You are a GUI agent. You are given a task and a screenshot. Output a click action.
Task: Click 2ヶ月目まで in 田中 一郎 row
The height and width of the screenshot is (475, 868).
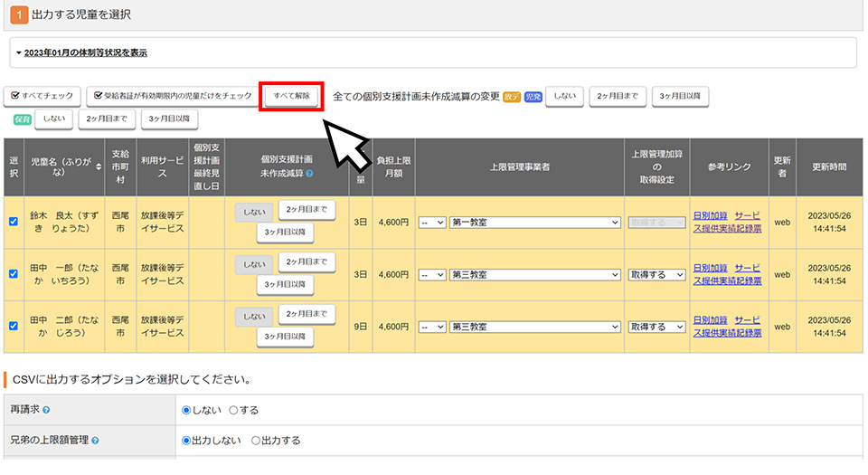tap(307, 261)
